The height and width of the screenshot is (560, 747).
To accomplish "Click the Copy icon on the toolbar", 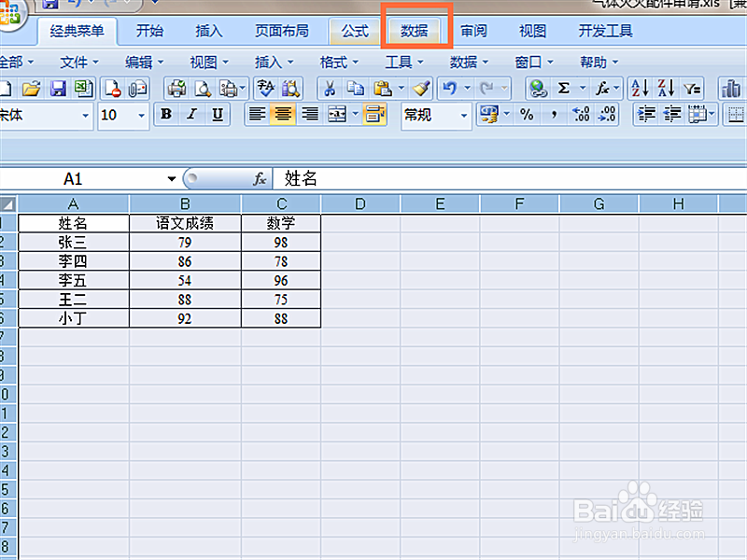I will 354,90.
